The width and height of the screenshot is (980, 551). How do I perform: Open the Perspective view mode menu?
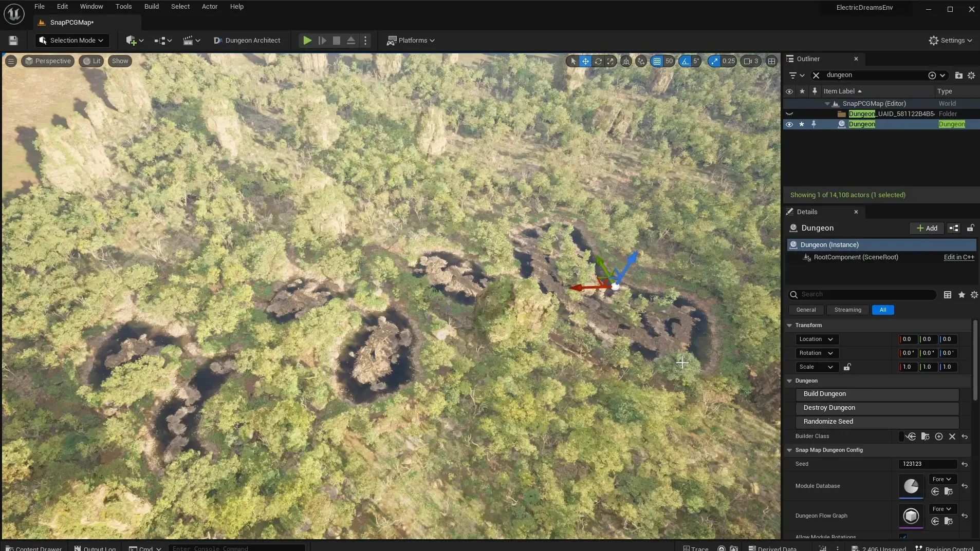click(x=48, y=61)
